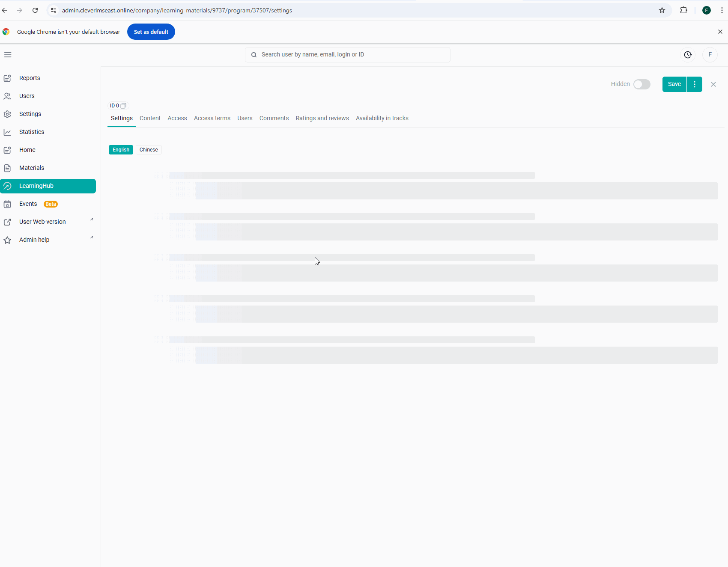728x567 pixels.
Task: Click the Events calendar icon
Action: click(x=7, y=204)
